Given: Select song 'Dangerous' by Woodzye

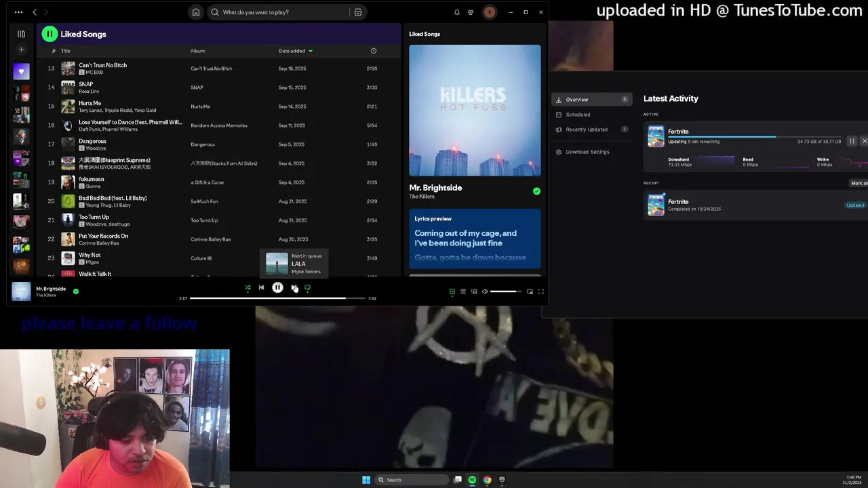Looking at the screenshot, I should [217, 144].
